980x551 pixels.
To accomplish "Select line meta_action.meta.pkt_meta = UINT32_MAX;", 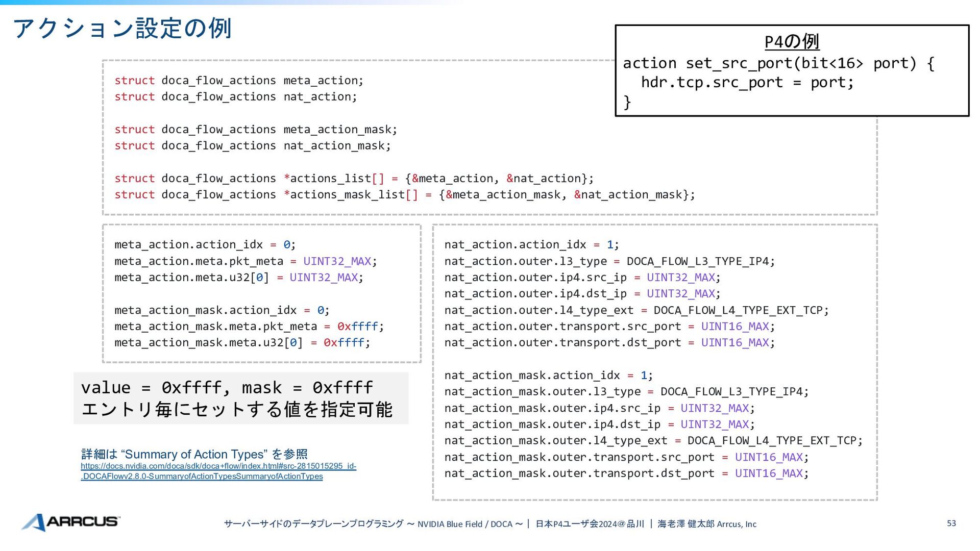I will point(246,261).
